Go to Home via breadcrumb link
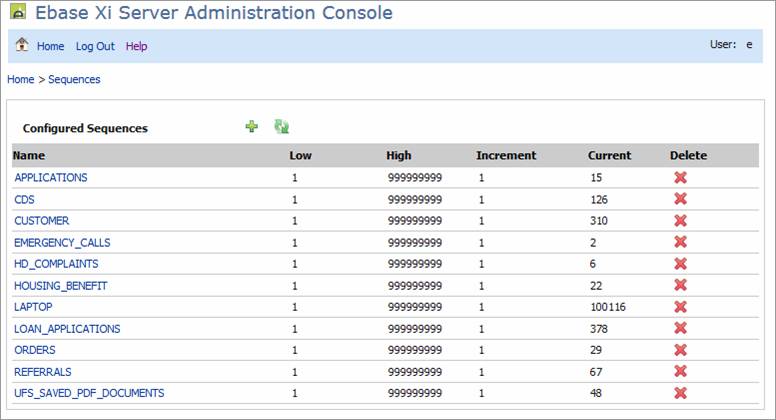Screen dimensions: 776x420 [x=20, y=79]
